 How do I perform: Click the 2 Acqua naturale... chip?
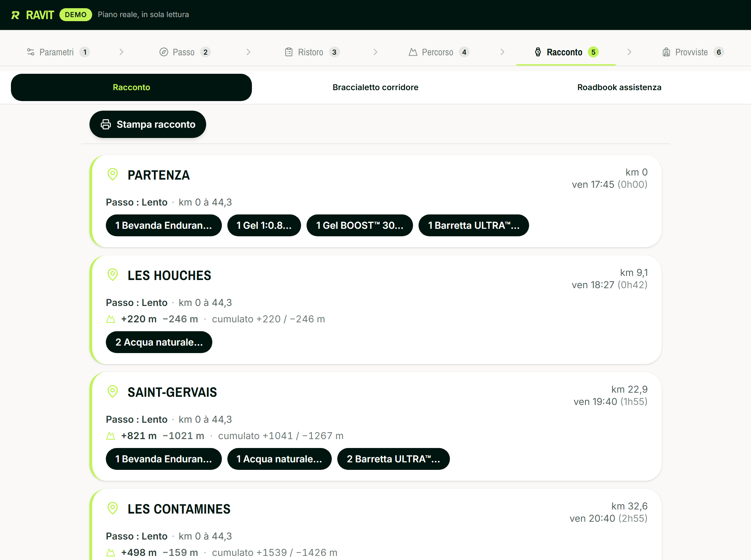(x=159, y=342)
